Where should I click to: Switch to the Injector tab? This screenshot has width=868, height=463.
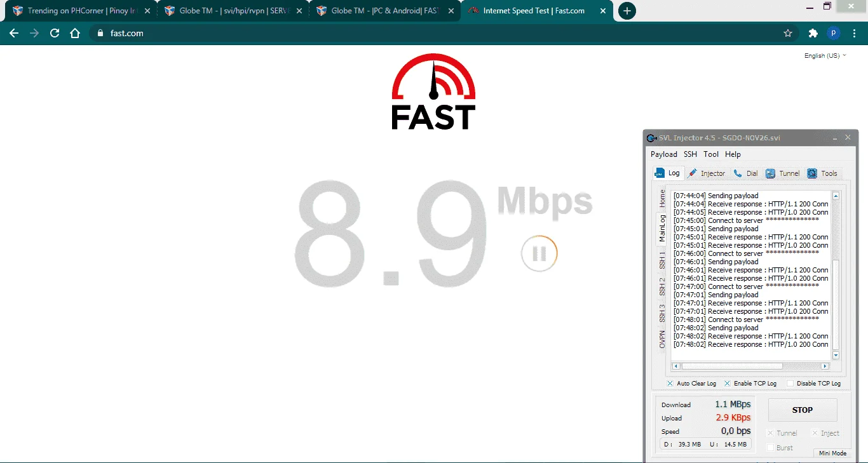click(x=706, y=173)
